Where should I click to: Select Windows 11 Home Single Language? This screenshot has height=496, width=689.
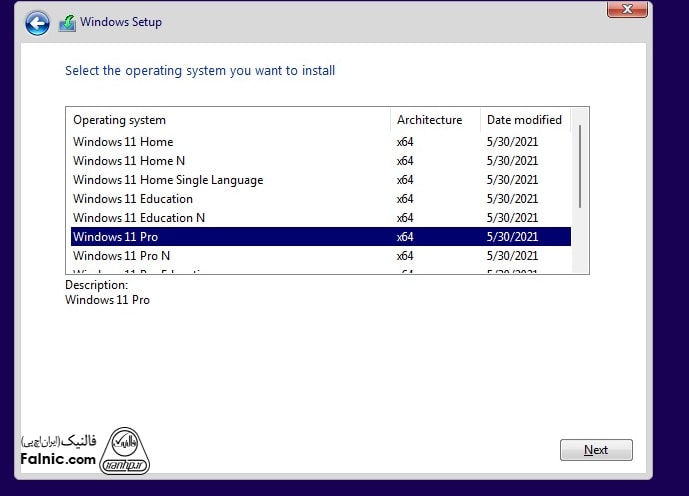[168, 180]
